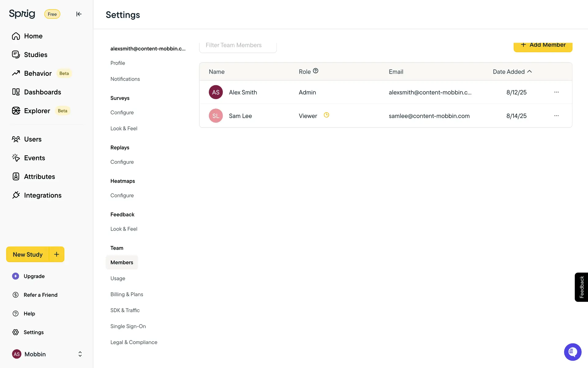Go to the Integrations page
588x368 pixels.
pos(43,195)
